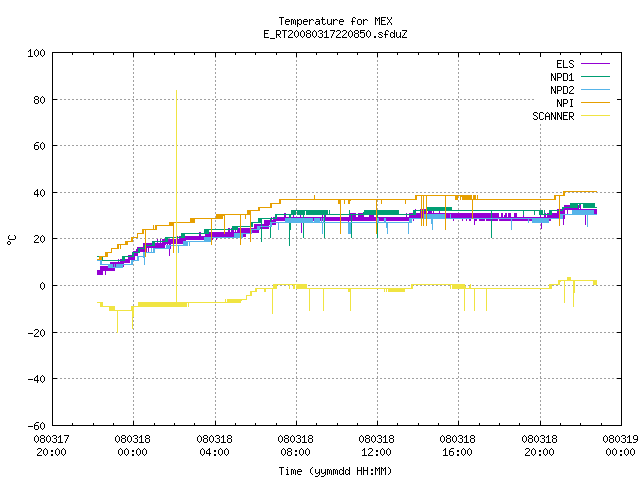Click the y-axis label 0

pos(42,286)
